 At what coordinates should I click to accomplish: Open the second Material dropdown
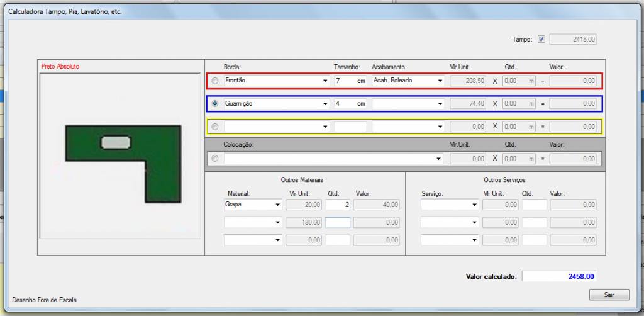[x=253, y=222]
